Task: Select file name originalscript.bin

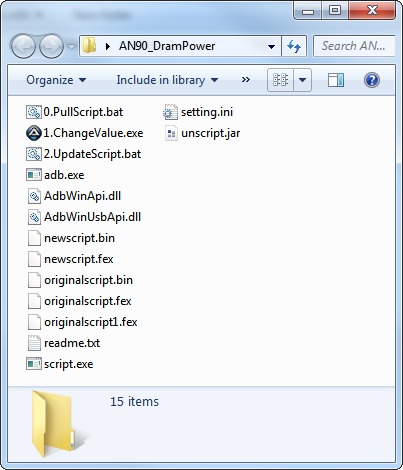Action: (x=88, y=280)
